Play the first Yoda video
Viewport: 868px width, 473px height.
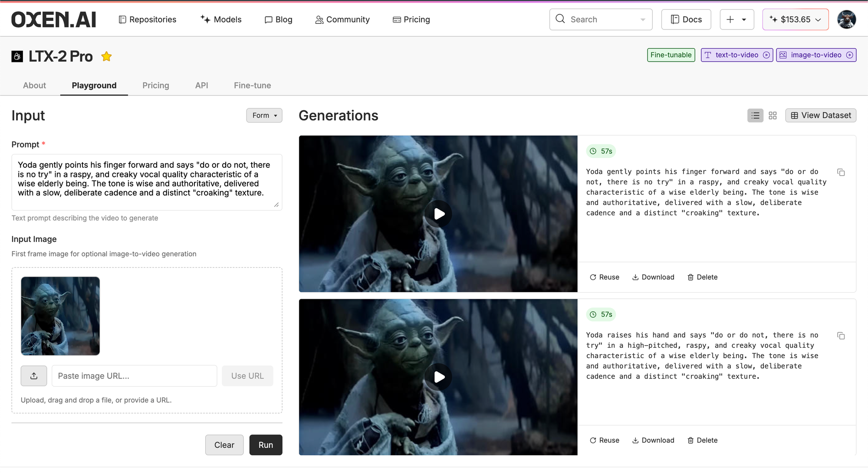click(x=438, y=214)
